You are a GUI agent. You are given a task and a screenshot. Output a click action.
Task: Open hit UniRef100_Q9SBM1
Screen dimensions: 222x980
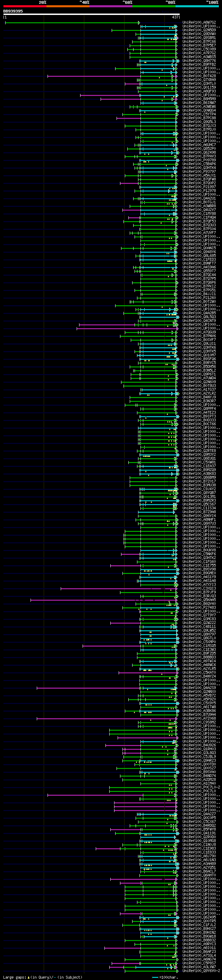click(199, 38)
